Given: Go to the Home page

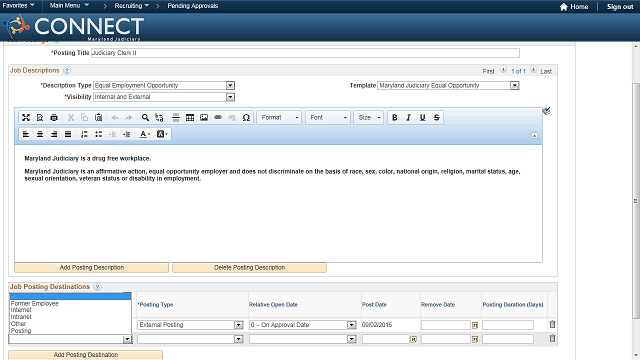Looking at the screenshot, I should [x=574, y=7].
